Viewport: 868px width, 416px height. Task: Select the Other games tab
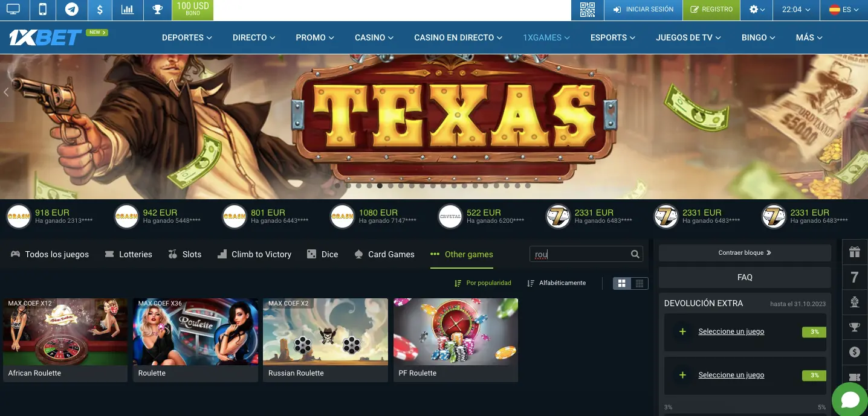[462, 254]
